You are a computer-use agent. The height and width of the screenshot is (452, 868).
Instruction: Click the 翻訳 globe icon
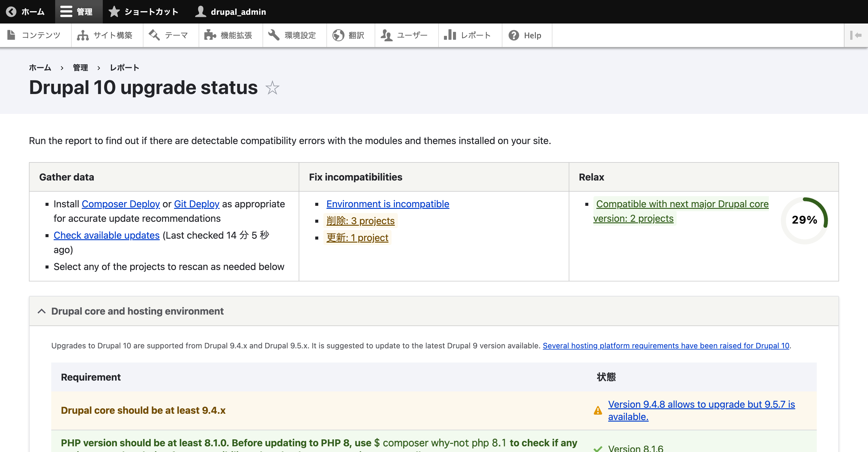(x=338, y=35)
